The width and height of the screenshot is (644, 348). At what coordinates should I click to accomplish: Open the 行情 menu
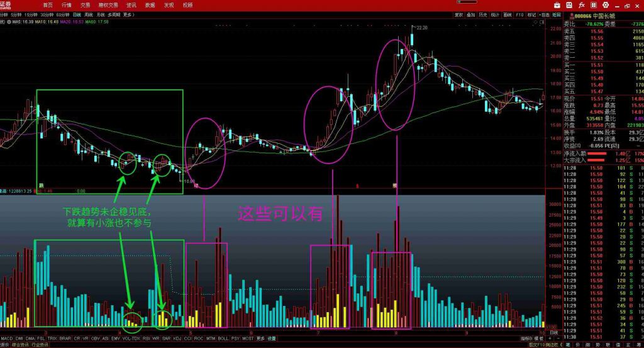(x=66, y=5)
